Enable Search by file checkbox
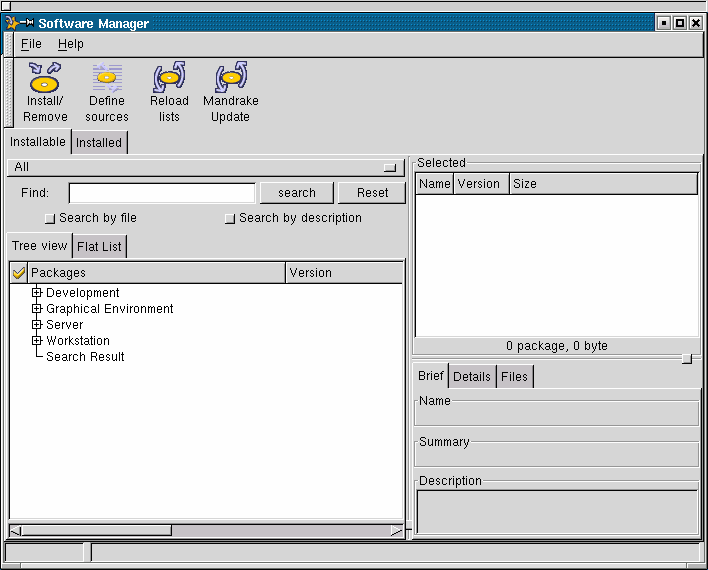Viewport: 708px width, 570px height. (50, 219)
